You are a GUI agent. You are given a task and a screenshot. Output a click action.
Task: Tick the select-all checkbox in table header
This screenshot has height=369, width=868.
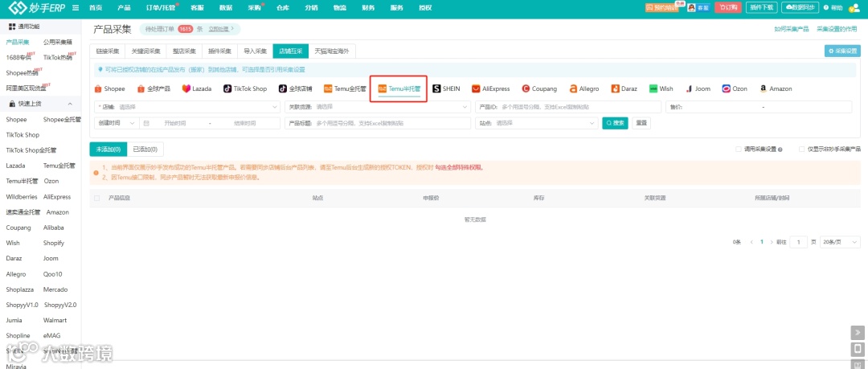pos(97,198)
